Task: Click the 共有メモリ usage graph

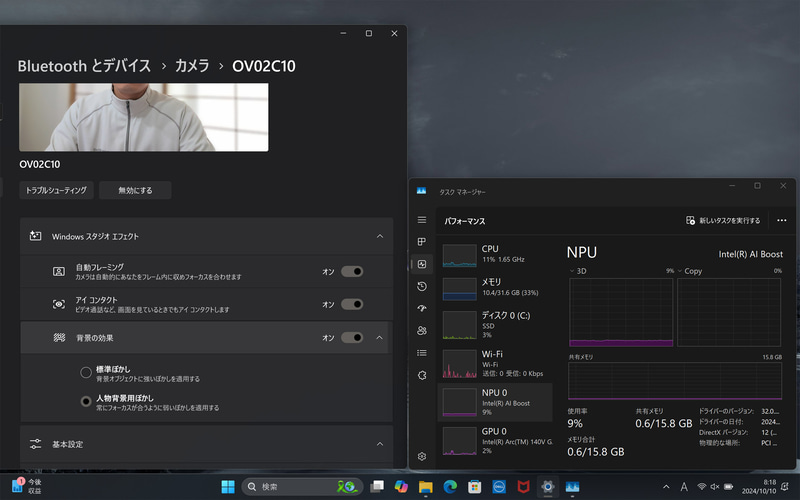Action: pos(675,381)
